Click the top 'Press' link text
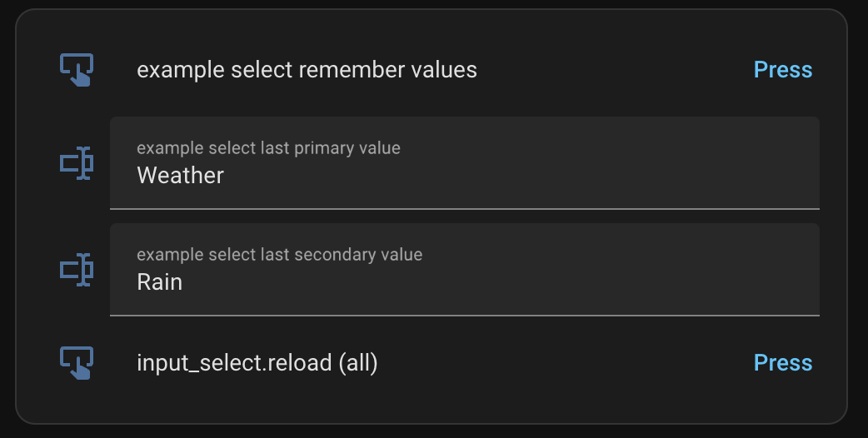868x438 pixels. click(782, 70)
